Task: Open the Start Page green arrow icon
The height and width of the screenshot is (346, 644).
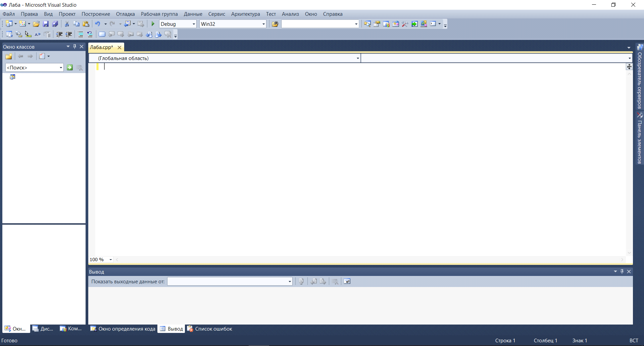Action: click(414, 24)
